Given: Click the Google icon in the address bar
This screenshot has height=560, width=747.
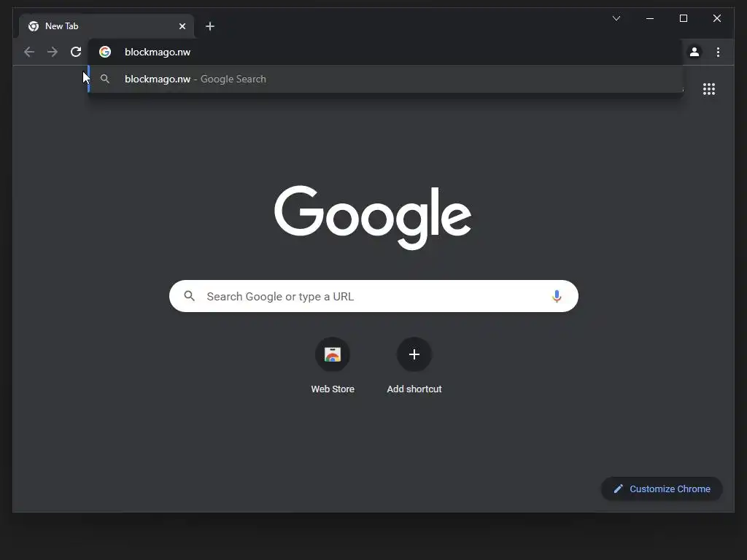Looking at the screenshot, I should 105,52.
